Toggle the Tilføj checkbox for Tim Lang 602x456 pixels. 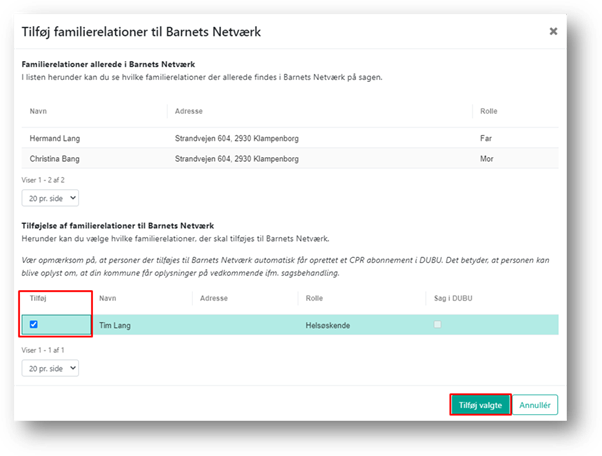[36, 324]
